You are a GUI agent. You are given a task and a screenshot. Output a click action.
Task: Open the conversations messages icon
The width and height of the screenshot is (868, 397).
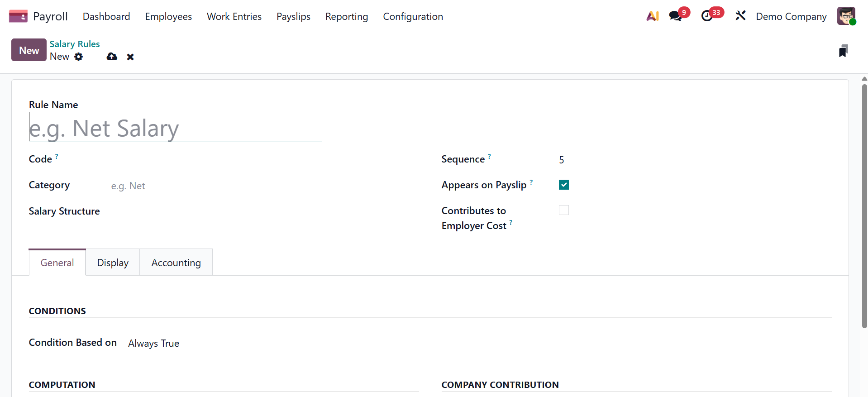click(676, 16)
